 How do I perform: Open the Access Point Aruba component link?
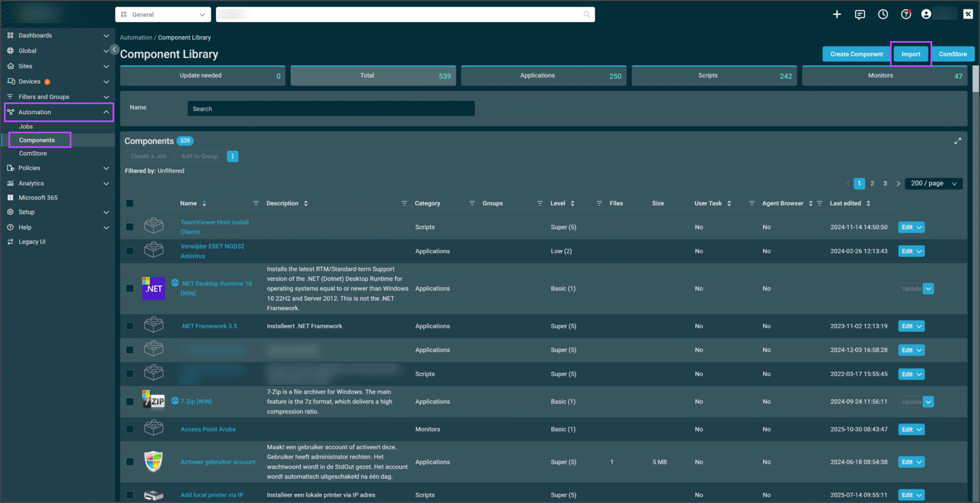pyautogui.click(x=208, y=429)
